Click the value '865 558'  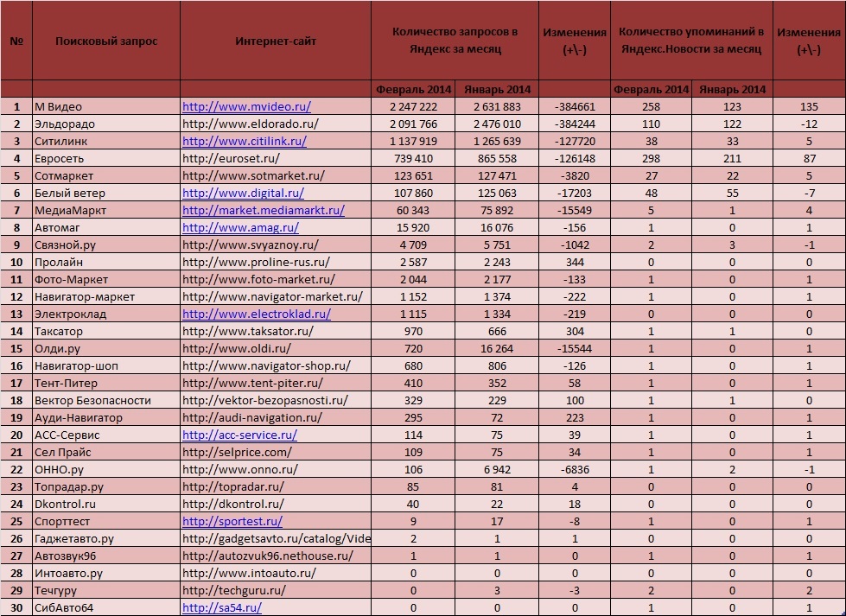497,158
